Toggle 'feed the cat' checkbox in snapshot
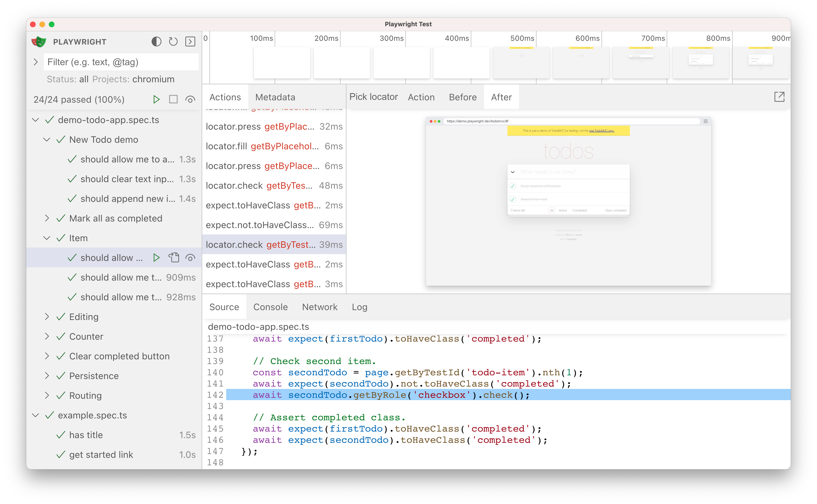This screenshot has height=504, width=817. [x=513, y=199]
